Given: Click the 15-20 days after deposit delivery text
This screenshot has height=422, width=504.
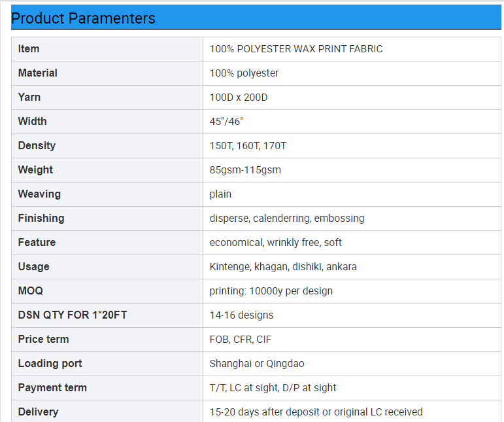Looking at the screenshot, I should click(x=316, y=412).
